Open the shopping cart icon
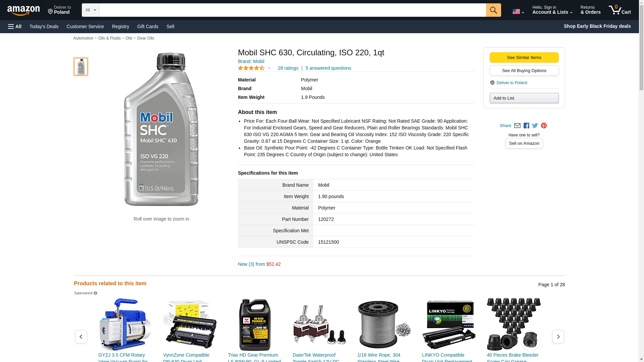The height and width of the screenshot is (362, 644). point(620,10)
